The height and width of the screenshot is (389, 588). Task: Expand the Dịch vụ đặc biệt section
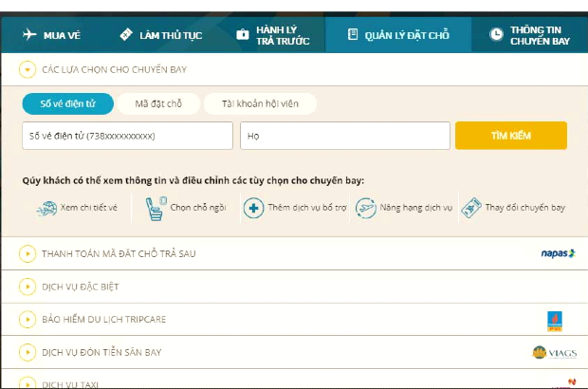click(x=28, y=287)
